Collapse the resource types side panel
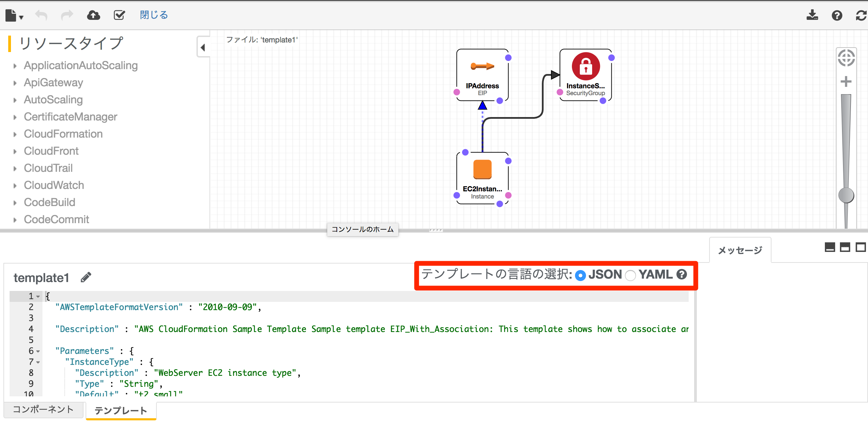Viewport: 868px width, 421px height. point(203,47)
